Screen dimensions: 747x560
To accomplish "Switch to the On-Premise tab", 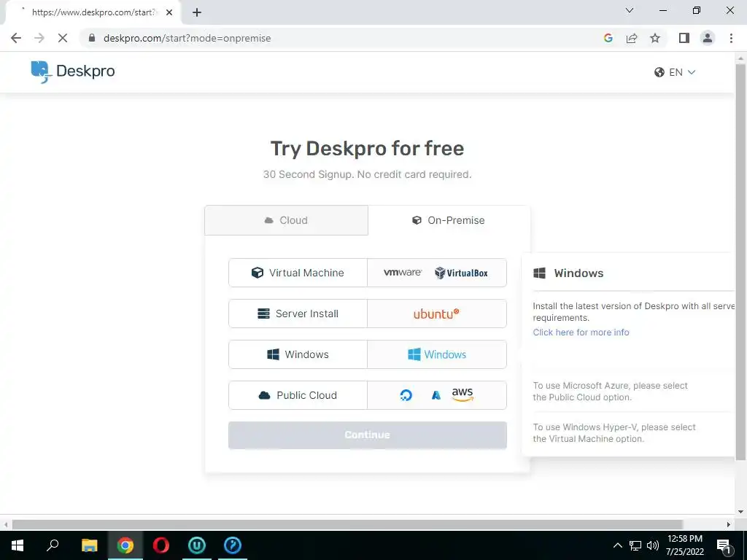I will 449,220.
